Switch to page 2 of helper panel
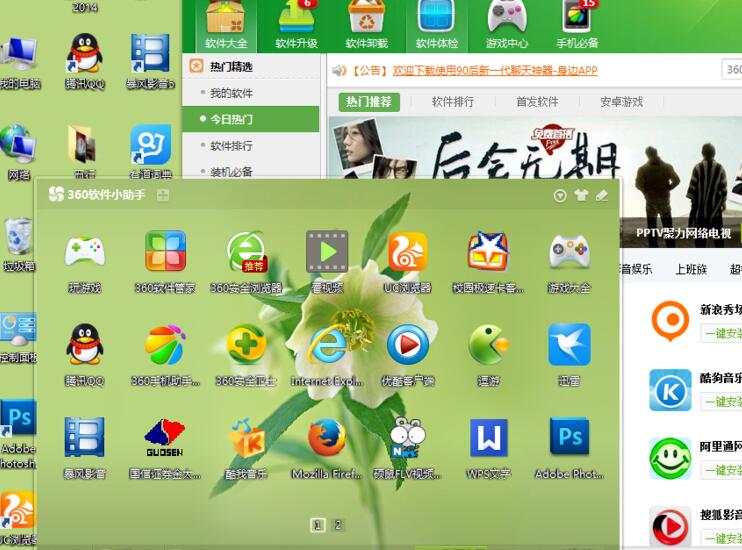 pos(338,524)
